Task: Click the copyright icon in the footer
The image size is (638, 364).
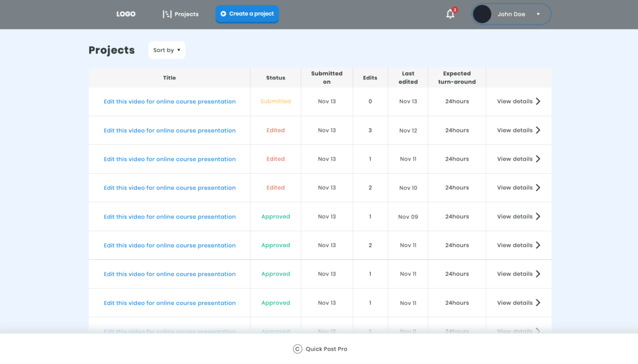Action: pos(297,349)
